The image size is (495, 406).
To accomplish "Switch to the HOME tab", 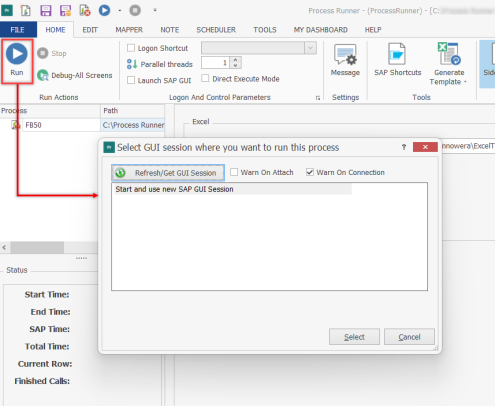I will [55, 30].
